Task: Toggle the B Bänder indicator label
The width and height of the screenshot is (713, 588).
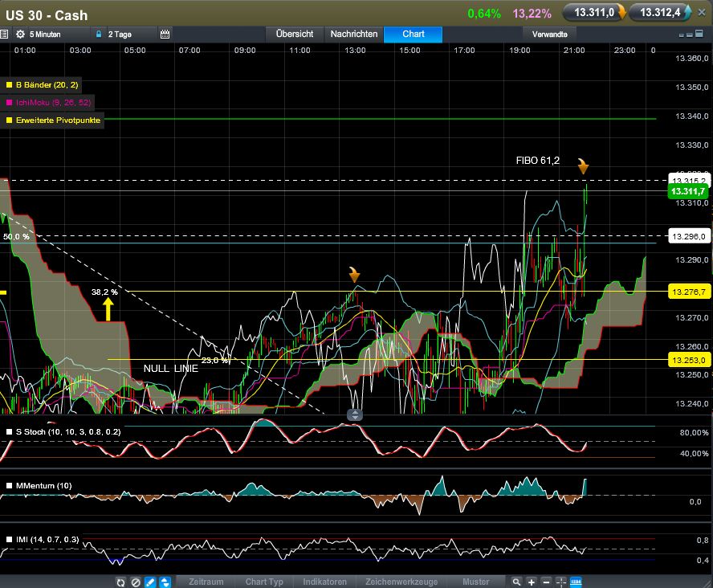Action: coord(47,84)
